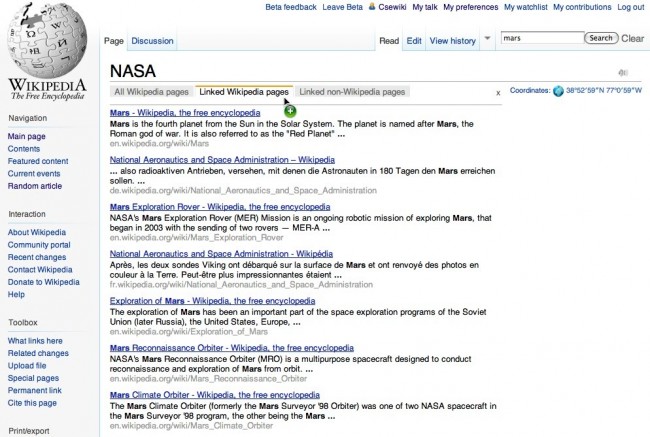
Task: Open Current events sidebar link
Action: [34, 174]
